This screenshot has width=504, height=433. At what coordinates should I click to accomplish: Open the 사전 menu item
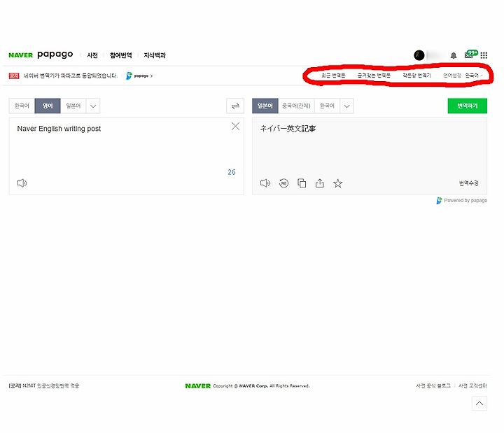(92, 55)
